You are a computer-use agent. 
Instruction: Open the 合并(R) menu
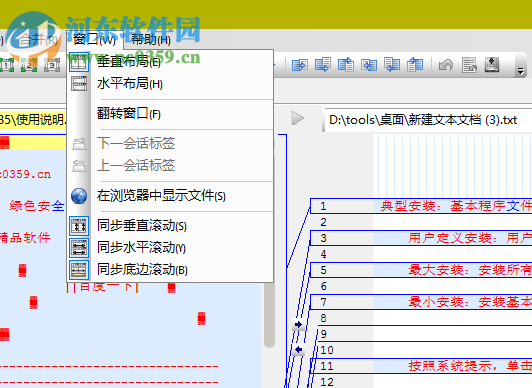point(38,40)
